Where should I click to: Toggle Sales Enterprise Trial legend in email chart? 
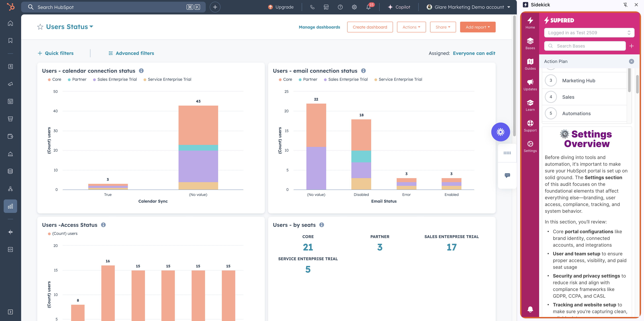point(345,79)
